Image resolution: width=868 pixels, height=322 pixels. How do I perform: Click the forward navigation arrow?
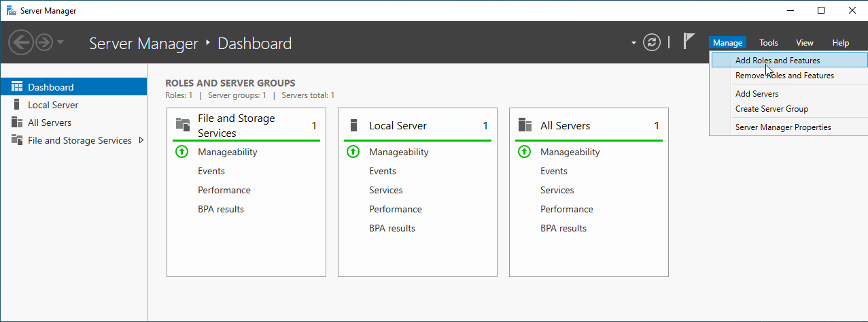[44, 43]
